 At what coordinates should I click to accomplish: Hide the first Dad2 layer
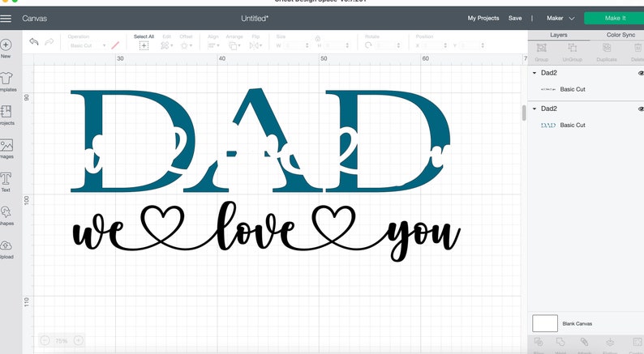pos(641,73)
